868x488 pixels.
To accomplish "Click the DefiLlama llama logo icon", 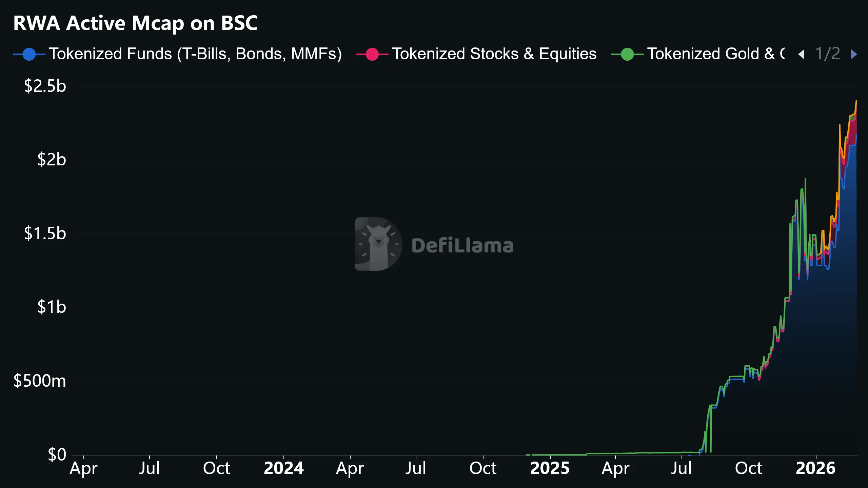I will pyautogui.click(x=378, y=244).
